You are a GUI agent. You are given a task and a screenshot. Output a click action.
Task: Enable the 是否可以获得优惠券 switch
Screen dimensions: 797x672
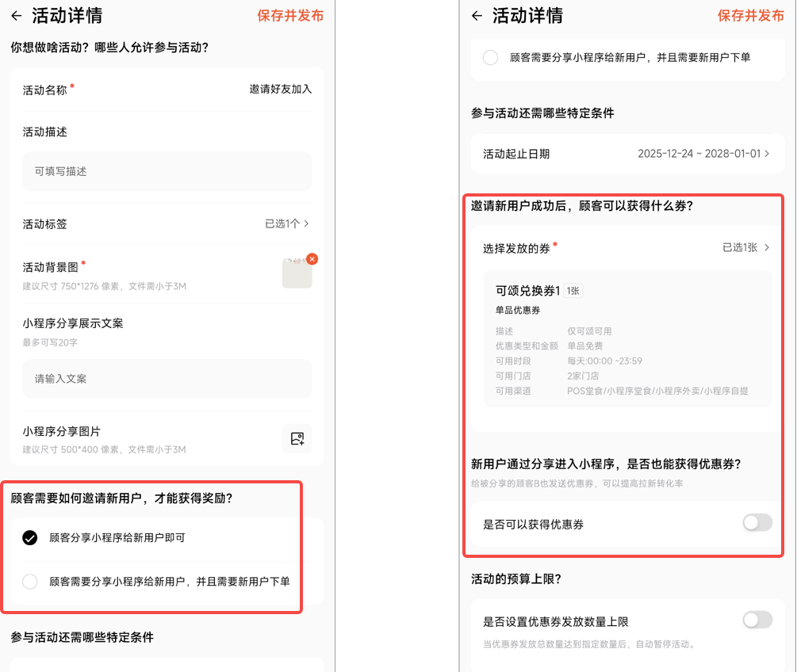pyautogui.click(x=757, y=522)
